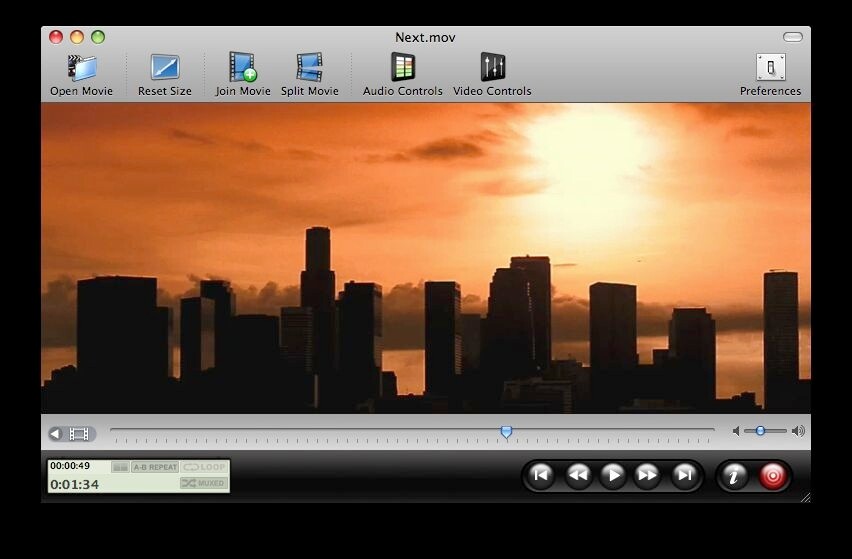
Task: Open Preferences from the toolbar
Action: [770, 68]
